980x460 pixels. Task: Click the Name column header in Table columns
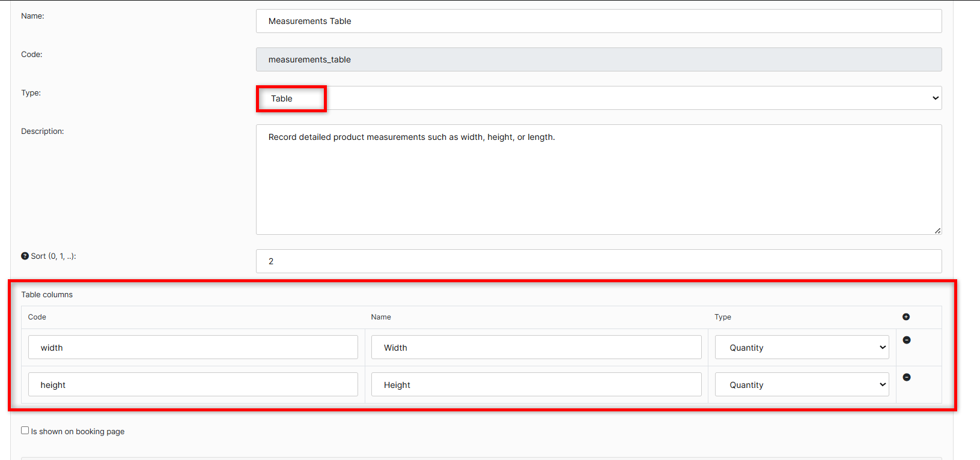click(x=381, y=317)
